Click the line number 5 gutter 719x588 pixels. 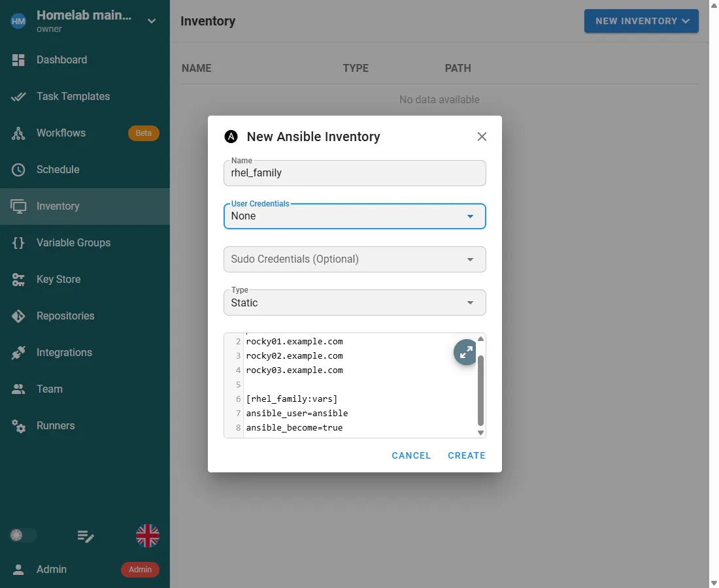coord(238,385)
